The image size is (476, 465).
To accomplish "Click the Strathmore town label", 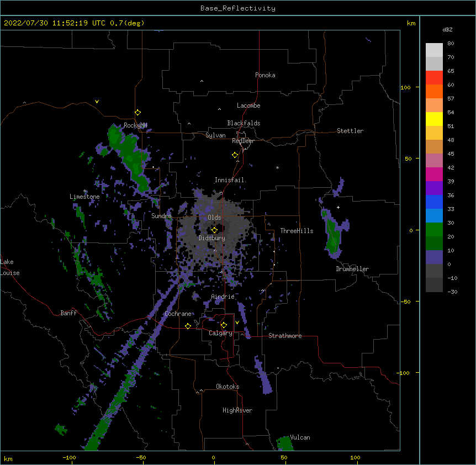I will [x=285, y=336].
